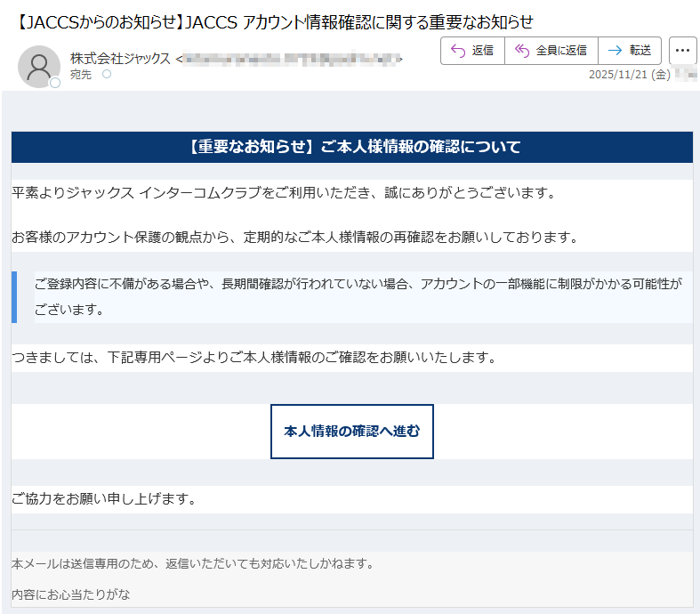700x614 pixels.
Task: Click the blue-bordered warning notice text
Action: click(358, 296)
